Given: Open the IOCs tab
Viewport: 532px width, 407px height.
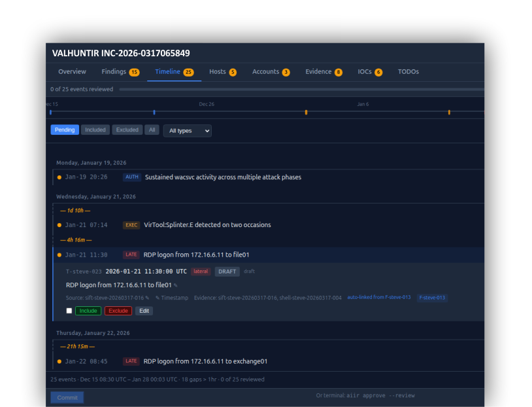Looking at the screenshot, I should [363, 72].
